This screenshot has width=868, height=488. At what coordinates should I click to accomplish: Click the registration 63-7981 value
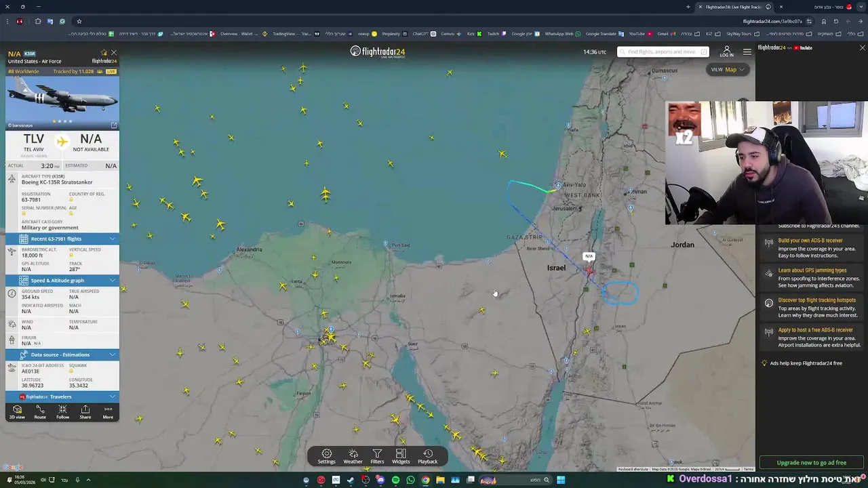pyautogui.click(x=31, y=200)
